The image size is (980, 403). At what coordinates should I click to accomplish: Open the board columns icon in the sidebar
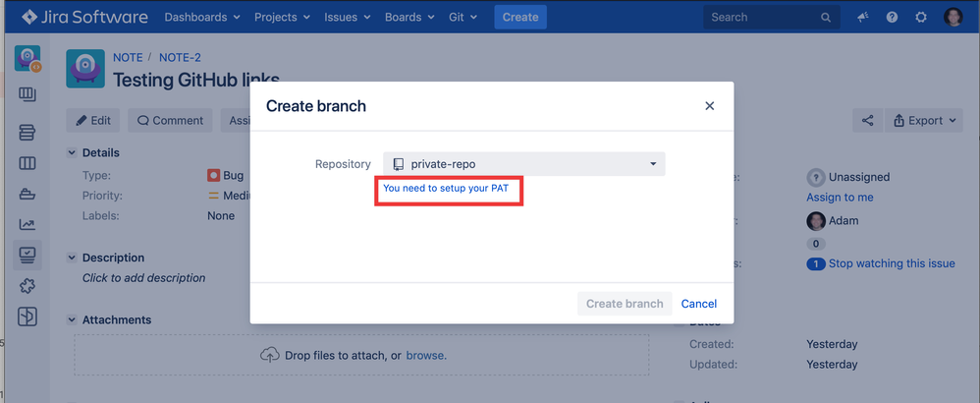coord(27,163)
